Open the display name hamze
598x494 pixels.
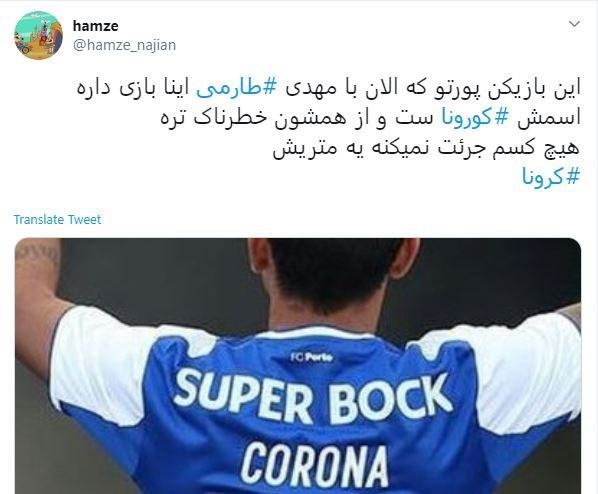[95, 26]
